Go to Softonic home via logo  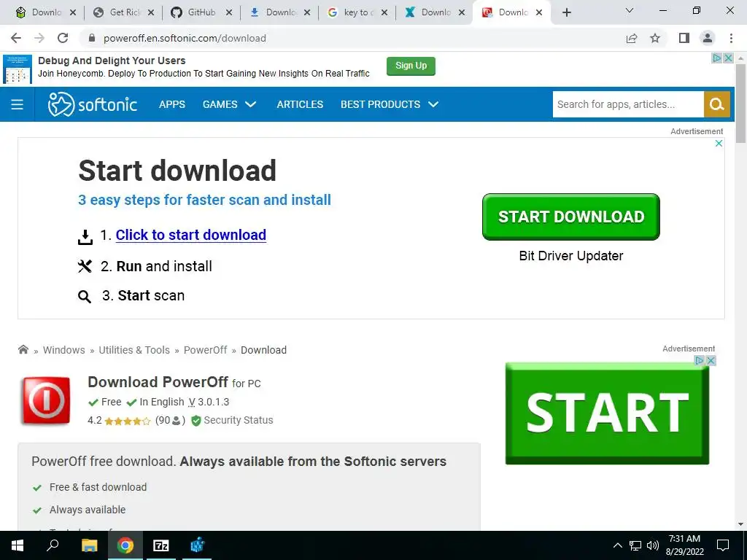pyautogui.click(x=93, y=104)
